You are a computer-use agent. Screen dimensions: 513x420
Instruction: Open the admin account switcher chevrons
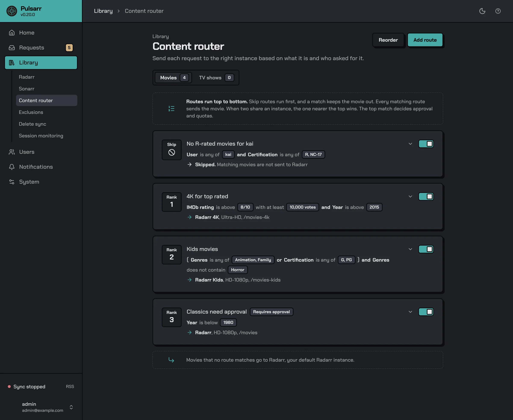71,407
